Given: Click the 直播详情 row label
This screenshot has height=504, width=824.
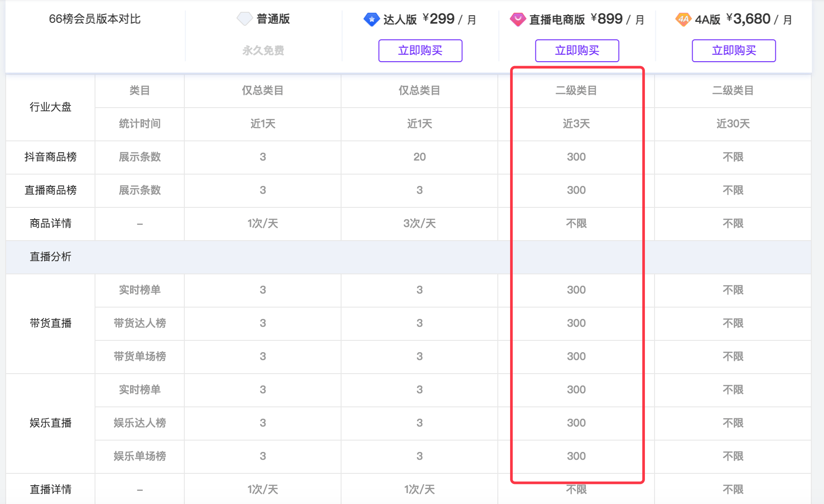Looking at the screenshot, I should pos(50,490).
